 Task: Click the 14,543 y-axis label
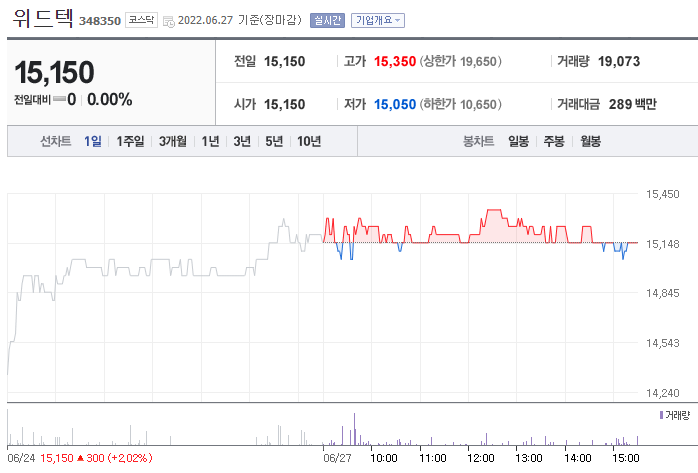pos(662,343)
